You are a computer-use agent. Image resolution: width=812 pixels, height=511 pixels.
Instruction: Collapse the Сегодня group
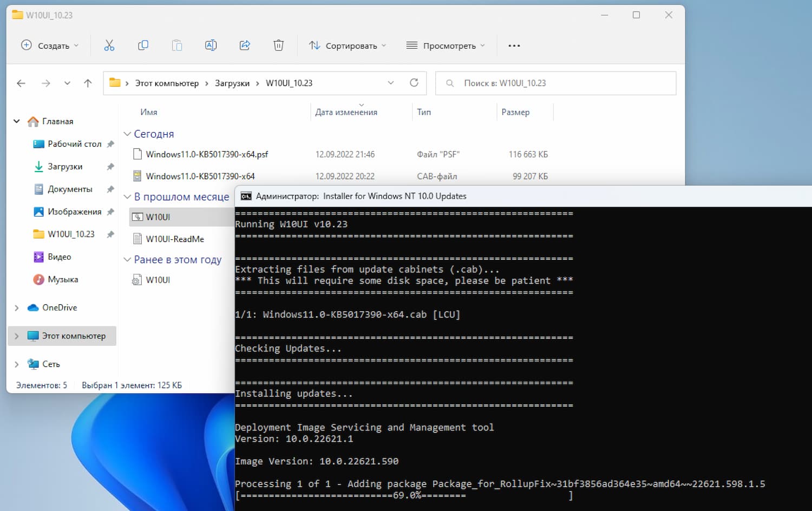pos(127,134)
